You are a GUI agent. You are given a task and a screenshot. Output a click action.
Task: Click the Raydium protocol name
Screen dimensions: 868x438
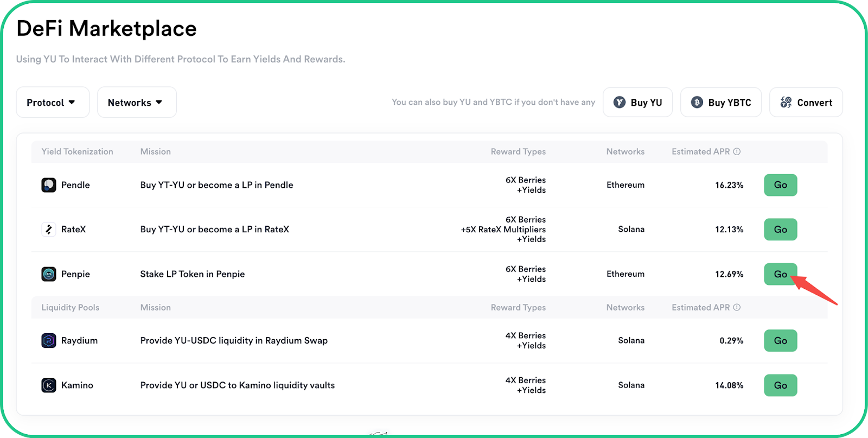pyautogui.click(x=79, y=341)
